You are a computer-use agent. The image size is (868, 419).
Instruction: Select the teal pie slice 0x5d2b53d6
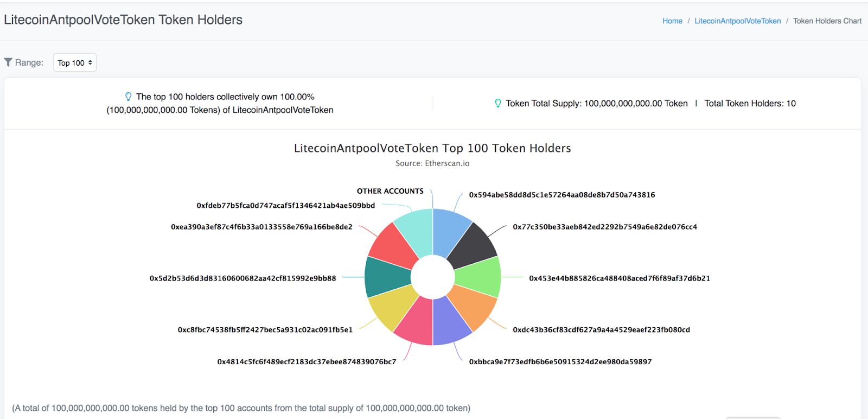386,277
